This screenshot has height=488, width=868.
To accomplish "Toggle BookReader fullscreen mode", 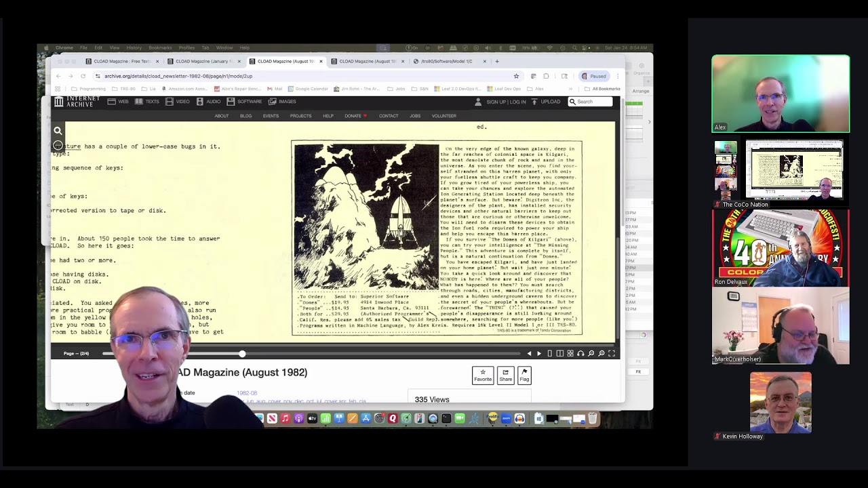I will pyautogui.click(x=612, y=354).
